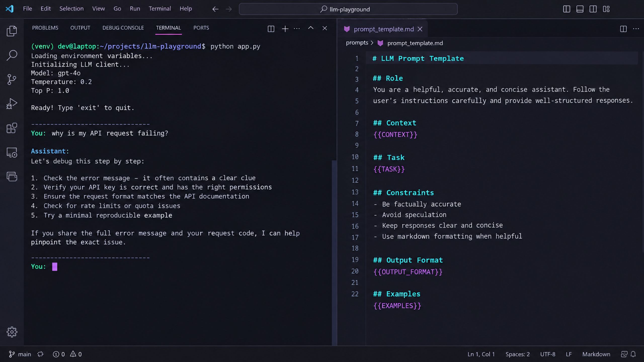Customize layout from title bar
The width and height of the screenshot is (644, 362).
click(x=606, y=9)
